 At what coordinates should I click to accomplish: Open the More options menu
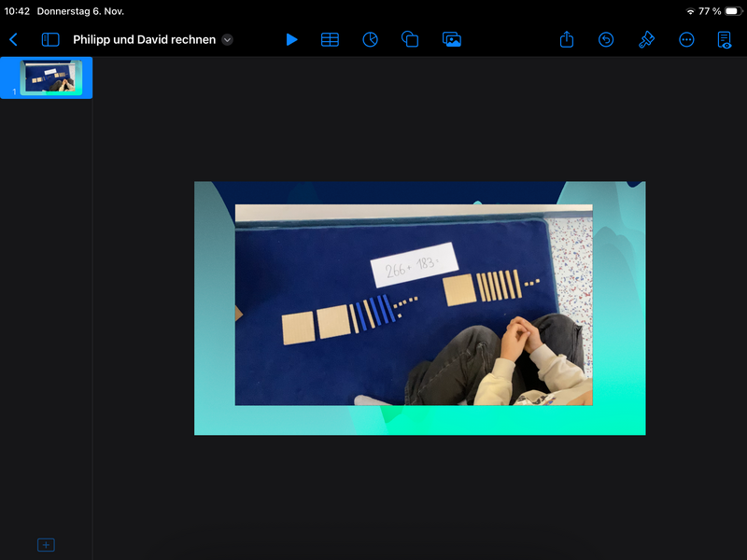tap(686, 39)
